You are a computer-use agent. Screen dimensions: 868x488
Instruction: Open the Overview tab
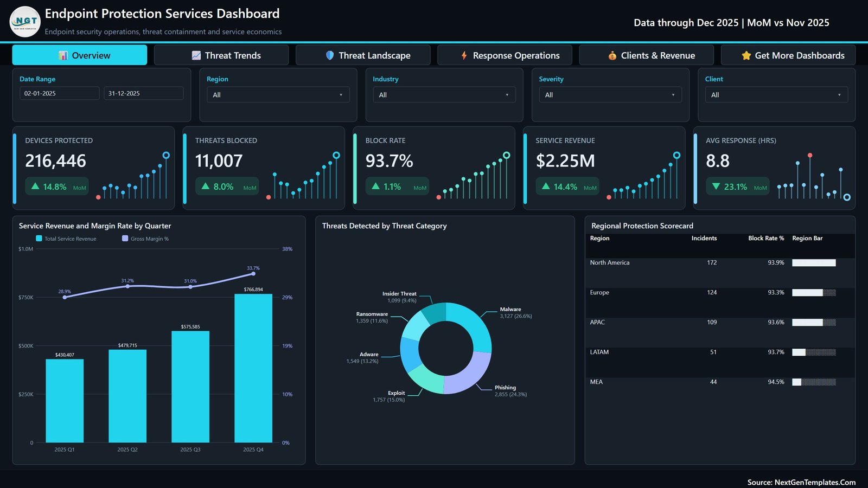(80, 55)
